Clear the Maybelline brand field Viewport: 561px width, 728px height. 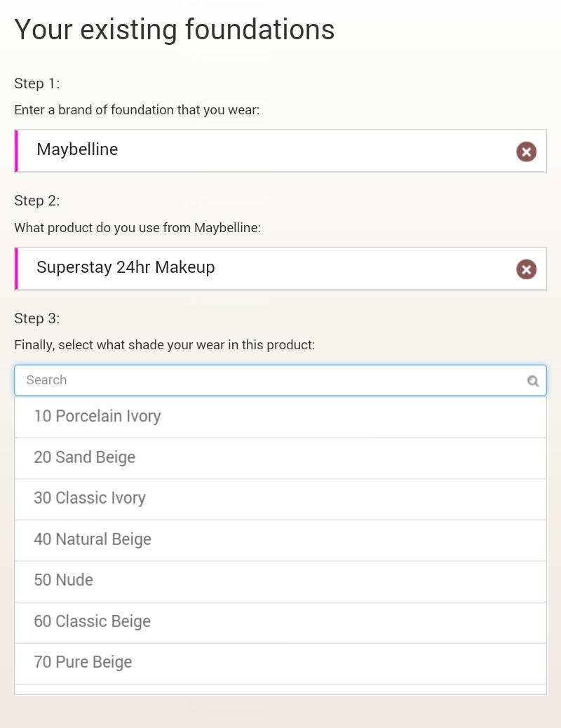[x=526, y=151]
